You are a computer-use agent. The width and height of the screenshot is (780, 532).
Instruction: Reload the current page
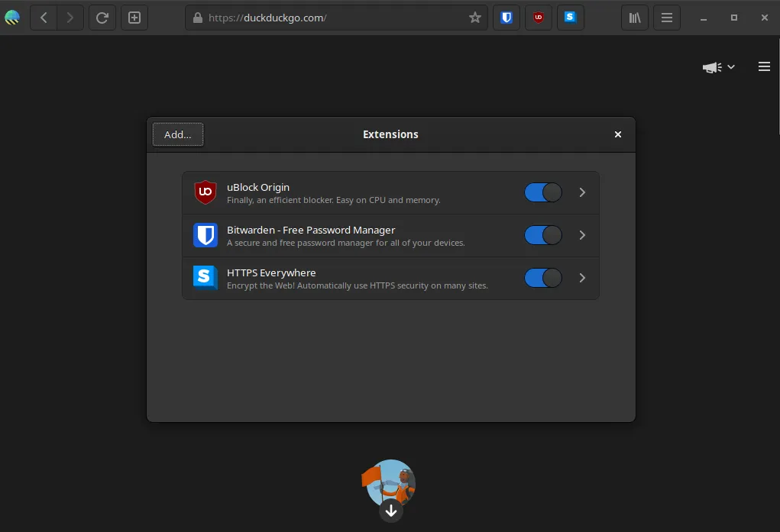[102, 18]
